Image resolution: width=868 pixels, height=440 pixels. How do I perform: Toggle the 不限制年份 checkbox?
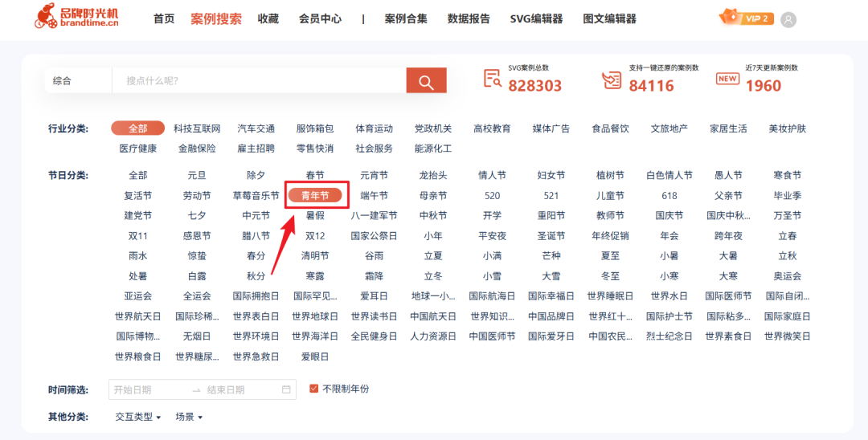point(314,389)
